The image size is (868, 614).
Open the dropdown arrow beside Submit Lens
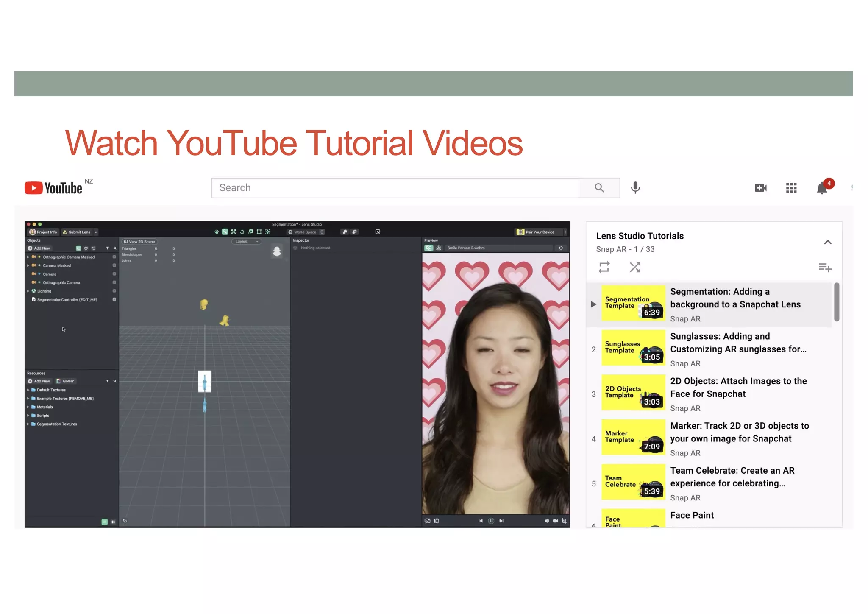(x=96, y=232)
